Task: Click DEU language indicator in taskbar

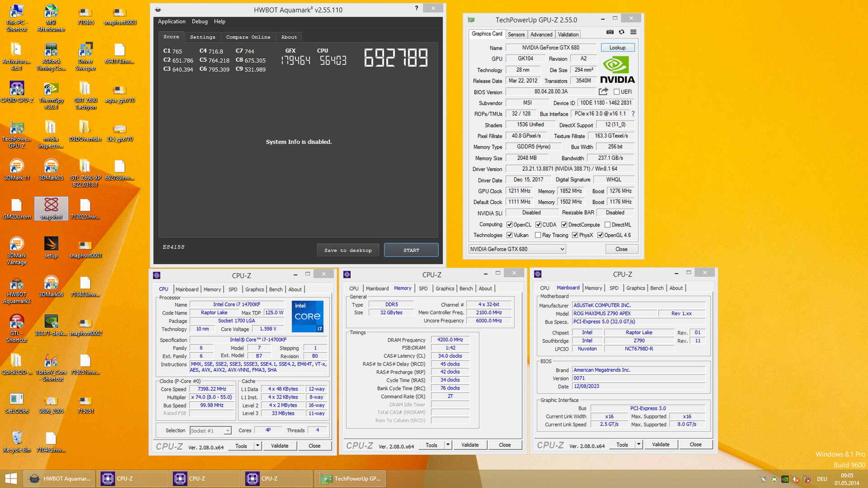Action: [822, 479]
